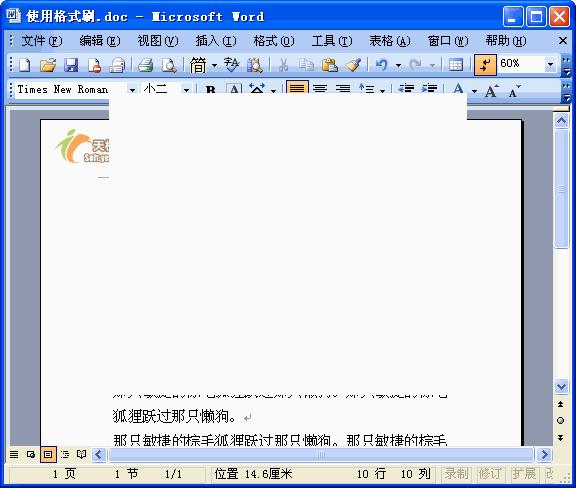Switch to reading layout view

pos(81,455)
